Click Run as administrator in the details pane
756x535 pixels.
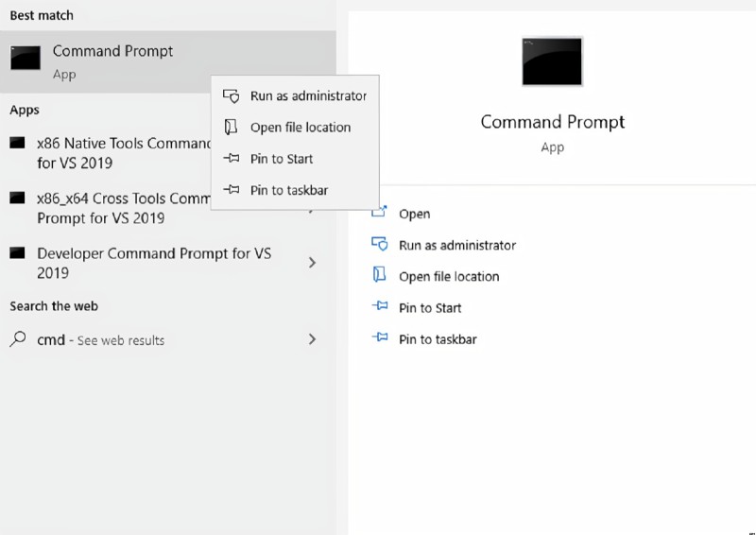457,245
